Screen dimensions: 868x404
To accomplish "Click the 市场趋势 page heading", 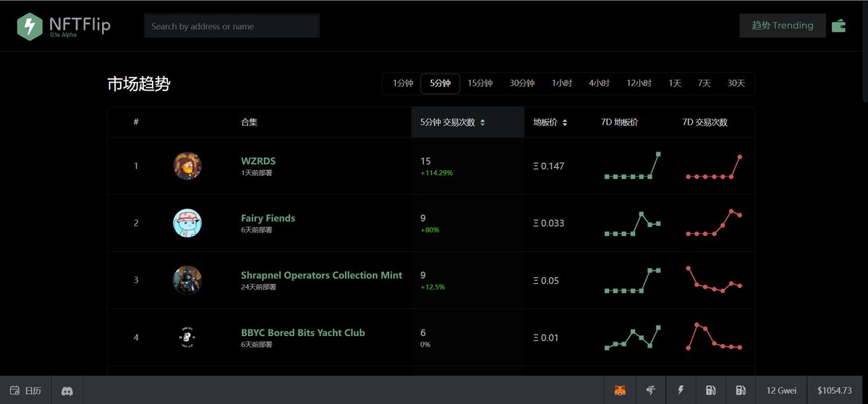I will 139,84.
